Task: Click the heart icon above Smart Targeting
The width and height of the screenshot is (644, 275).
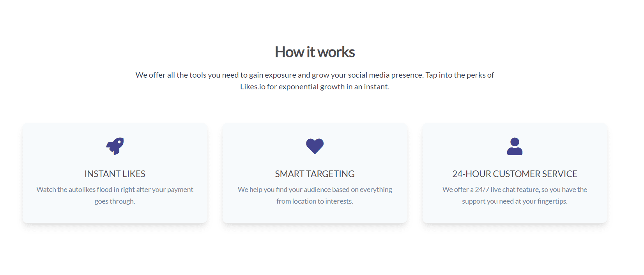Action: [315, 146]
